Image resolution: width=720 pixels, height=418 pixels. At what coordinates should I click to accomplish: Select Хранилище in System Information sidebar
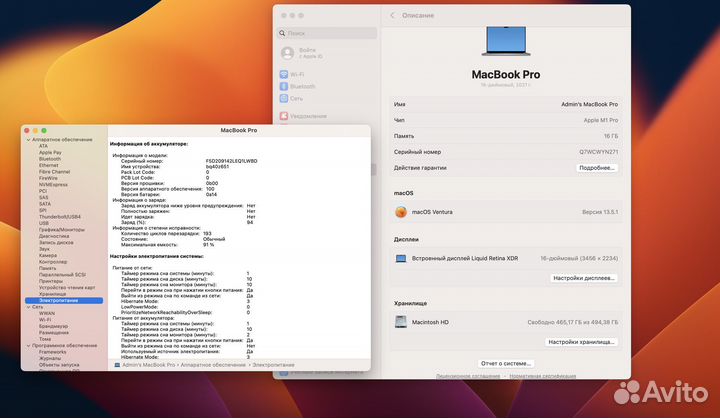point(52,294)
